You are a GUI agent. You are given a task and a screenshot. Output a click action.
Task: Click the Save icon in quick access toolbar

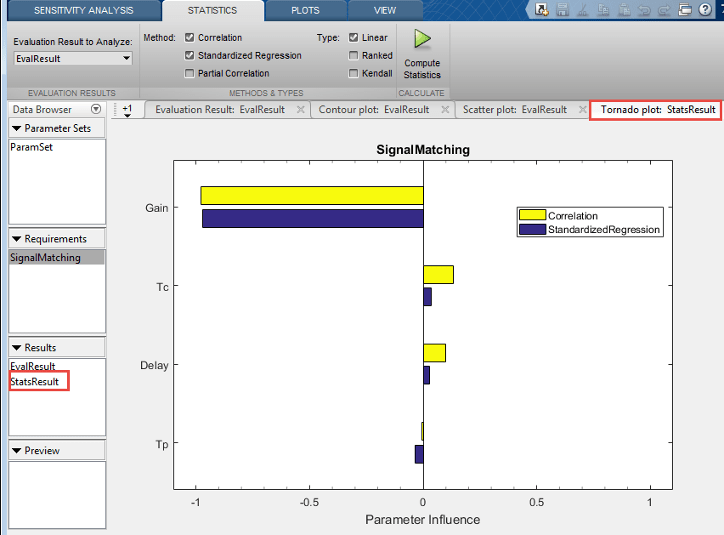(562, 9)
